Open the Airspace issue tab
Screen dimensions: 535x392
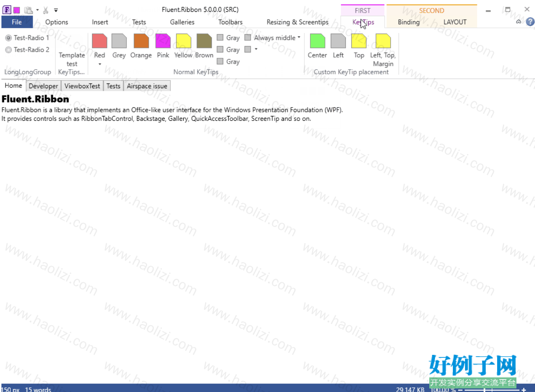click(x=147, y=86)
